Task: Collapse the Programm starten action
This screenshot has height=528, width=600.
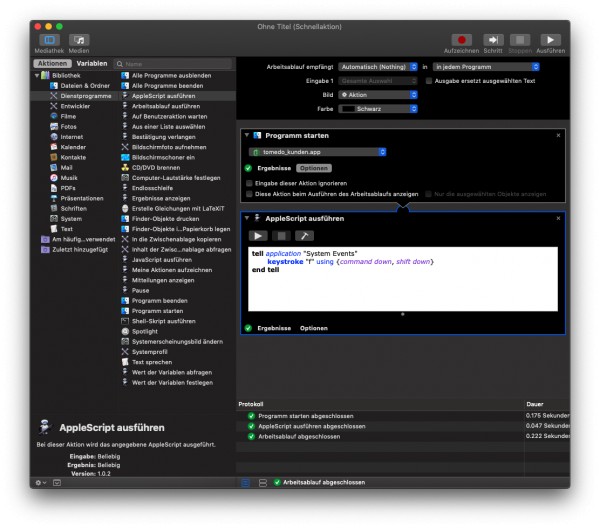Action: point(247,135)
